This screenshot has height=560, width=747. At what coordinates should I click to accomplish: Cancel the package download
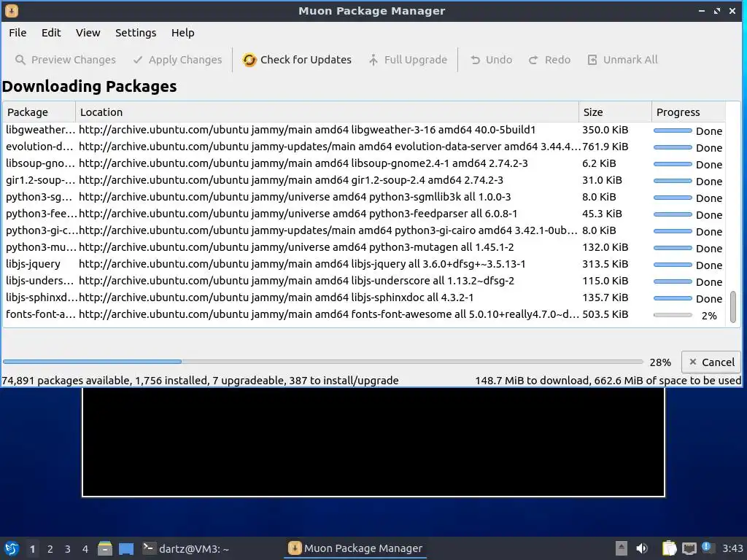click(x=712, y=362)
